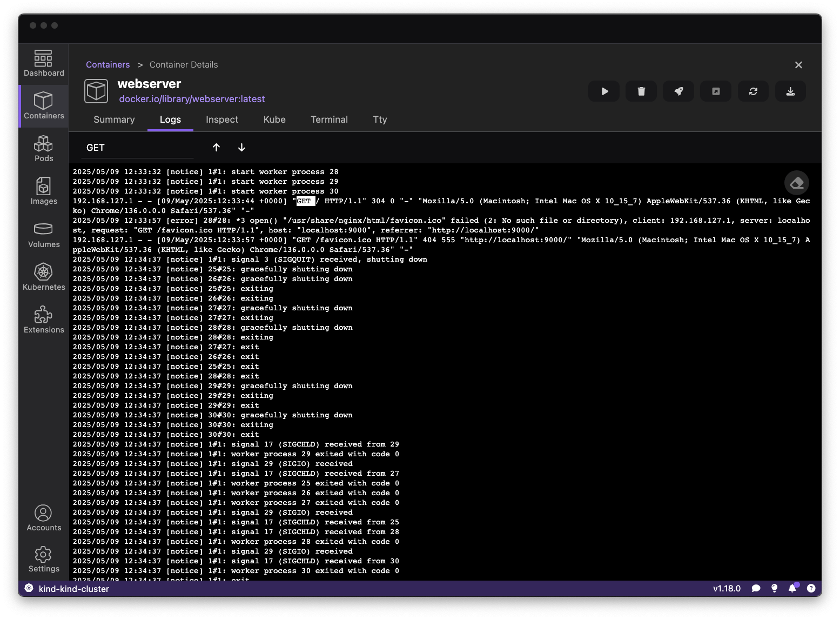The image size is (840, 619).
Task: Download logs with the download icon
Action: click(x=790, y=91)
